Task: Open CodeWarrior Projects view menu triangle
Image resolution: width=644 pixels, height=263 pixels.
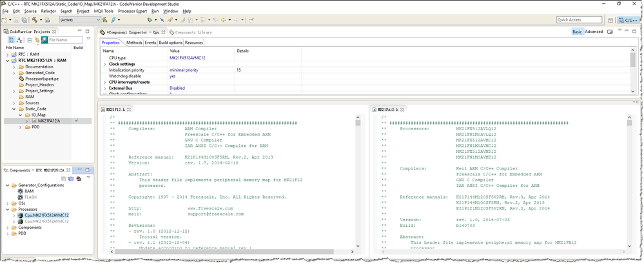Action: tap(88, 39)
